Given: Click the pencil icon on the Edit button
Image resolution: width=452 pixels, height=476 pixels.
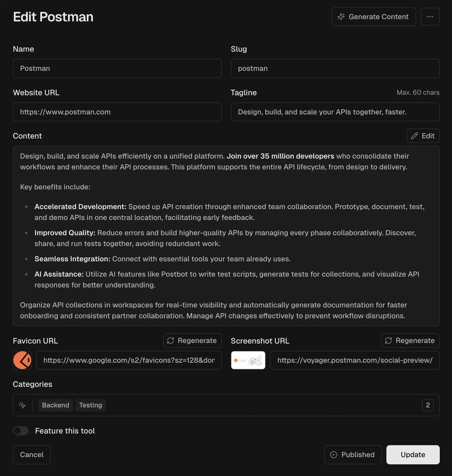Looking at the screenshot, I should [415, 135].
